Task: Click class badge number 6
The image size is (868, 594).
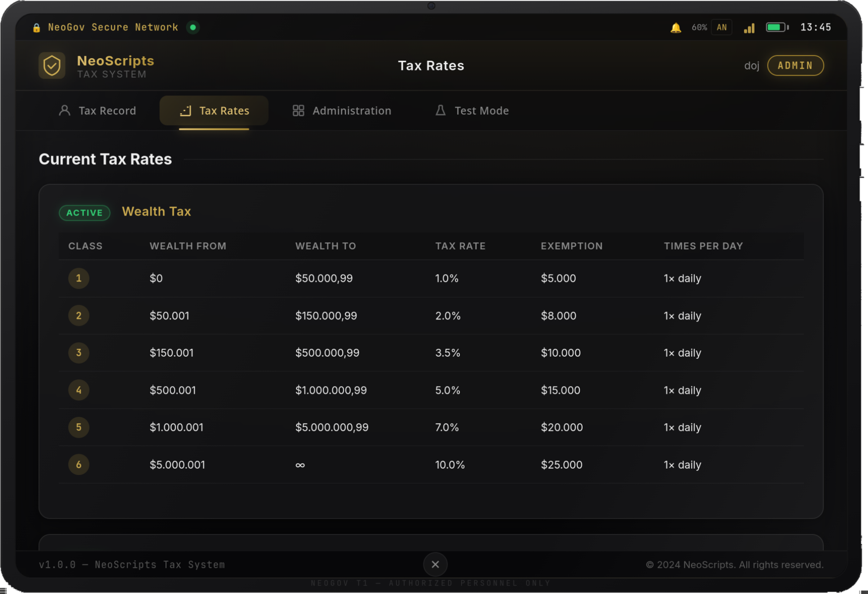Action: tap(79, 464)
